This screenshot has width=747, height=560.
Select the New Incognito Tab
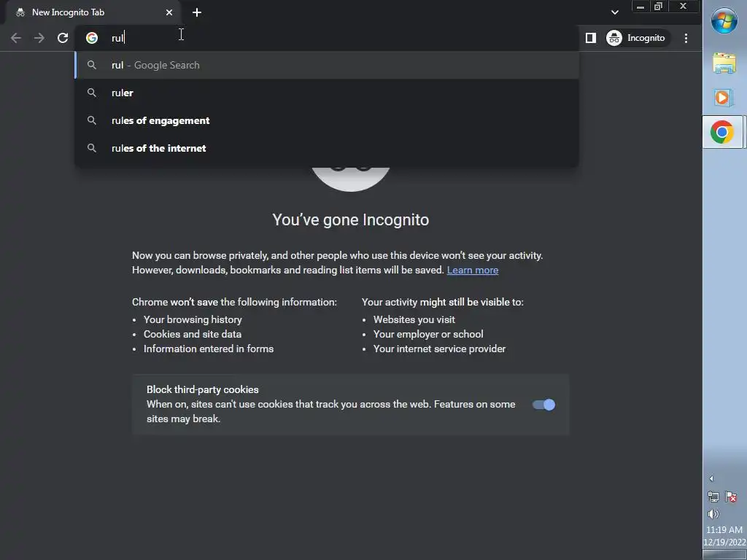(93, 12)
